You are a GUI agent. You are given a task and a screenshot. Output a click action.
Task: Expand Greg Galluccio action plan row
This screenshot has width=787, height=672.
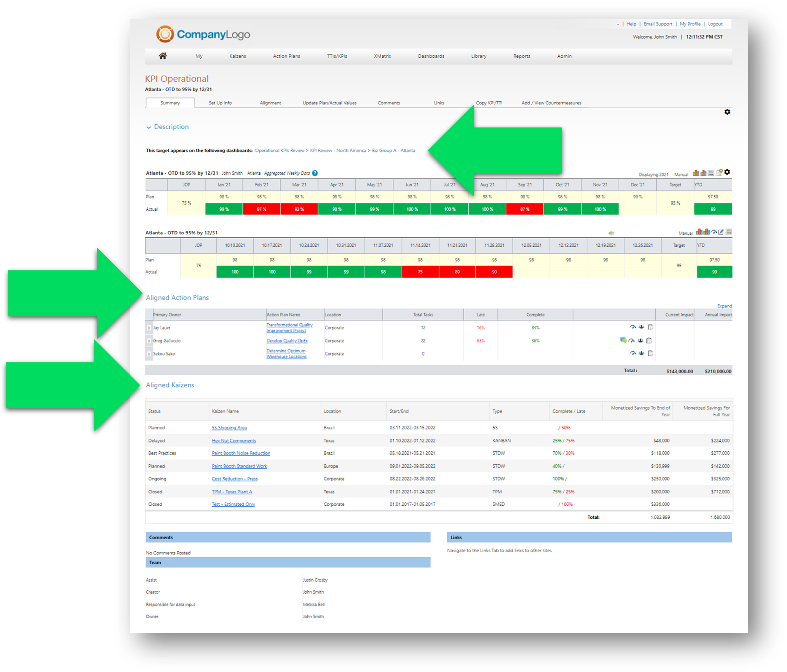[149, 341]
